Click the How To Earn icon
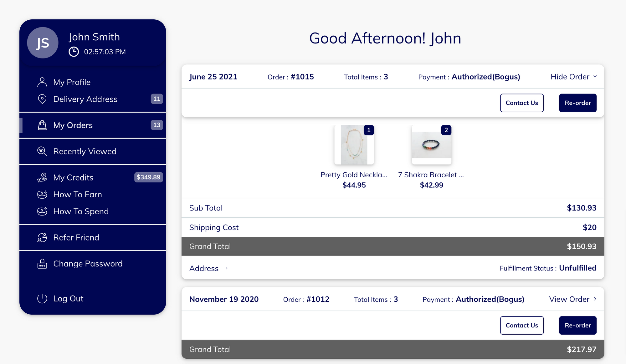The width and height of the screenshot is (626, 364). coord(42,195)
